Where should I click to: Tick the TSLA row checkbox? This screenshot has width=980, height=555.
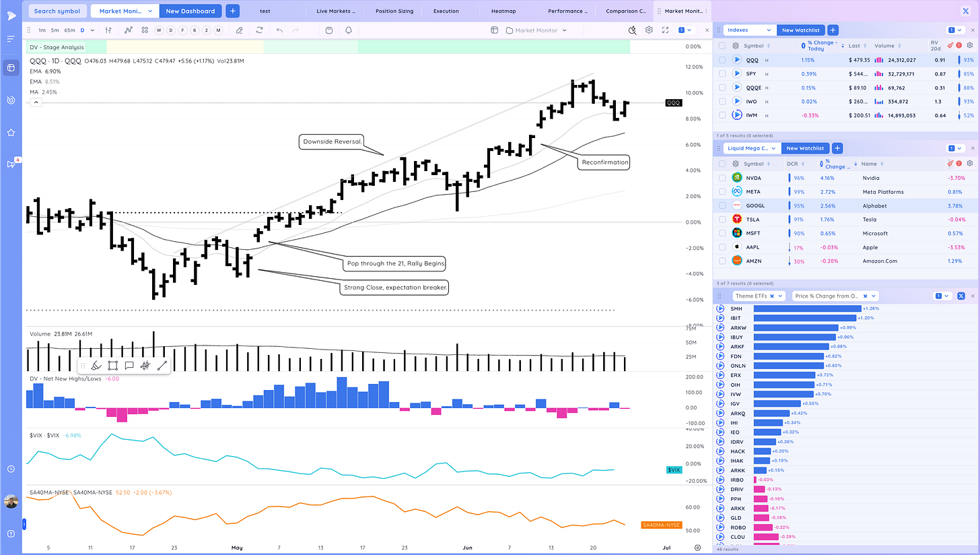pyautogui.click(x=722, y=220)
